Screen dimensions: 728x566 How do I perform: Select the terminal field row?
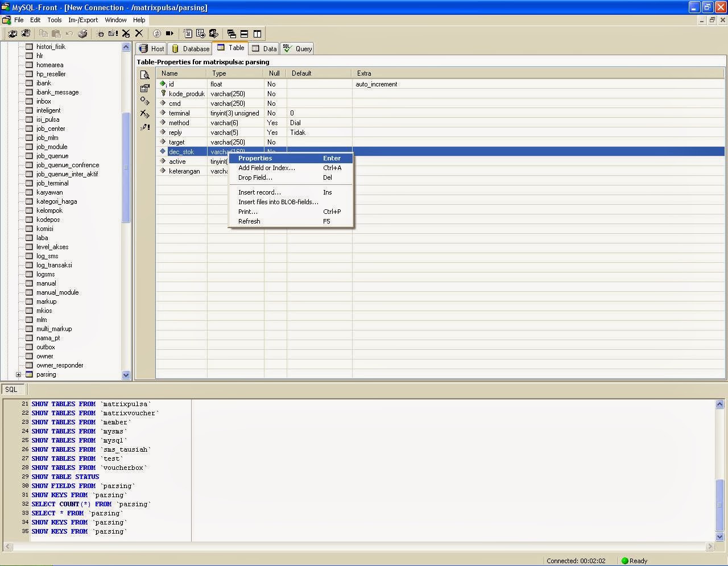coord(440,113)
